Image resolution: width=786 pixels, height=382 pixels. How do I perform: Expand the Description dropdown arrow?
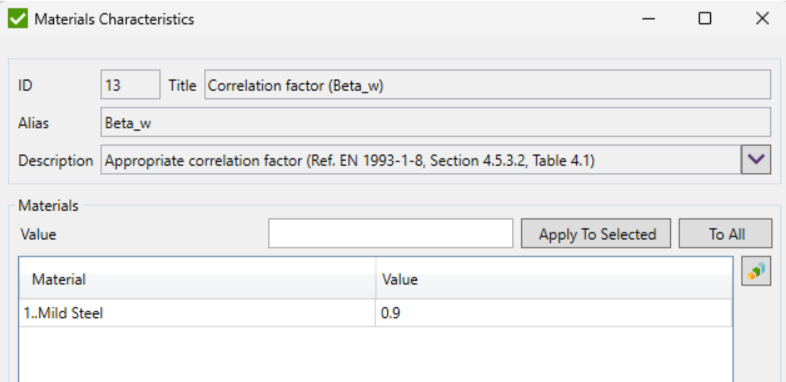(756, 160)
